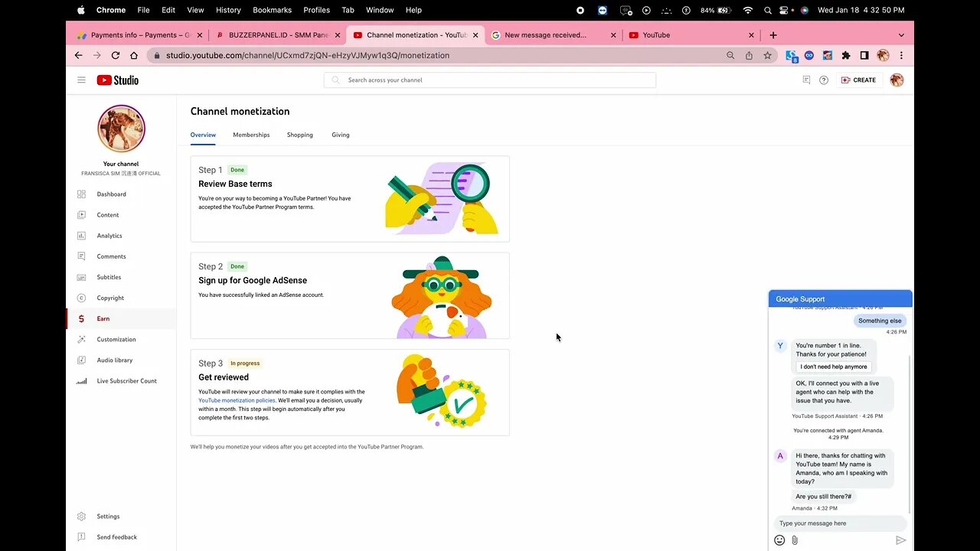
Task: Open the Bookmarks menu in the menu bar
Action: [x=272, y=10]
